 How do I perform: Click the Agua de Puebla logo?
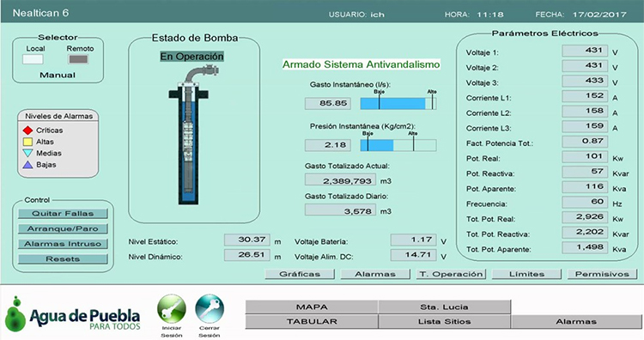[x=73, y=315]
